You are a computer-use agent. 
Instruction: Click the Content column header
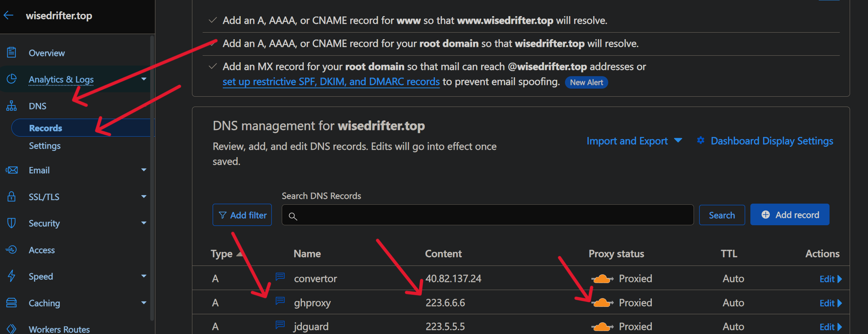443,254
